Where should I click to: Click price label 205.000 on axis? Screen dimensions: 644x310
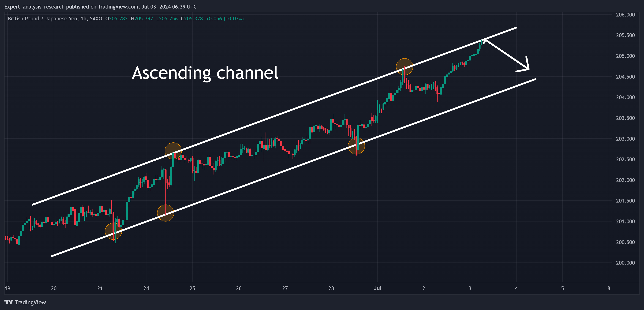(x=625, y=56)
